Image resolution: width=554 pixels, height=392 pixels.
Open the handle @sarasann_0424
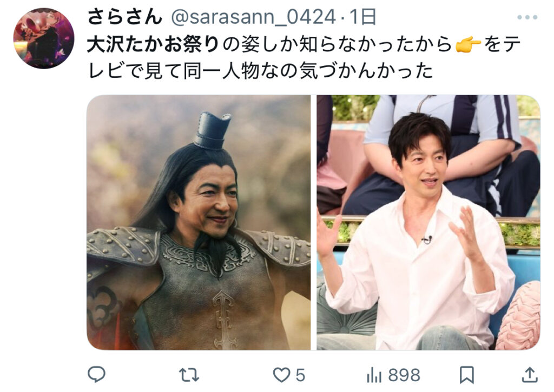[x=253, y=17]
